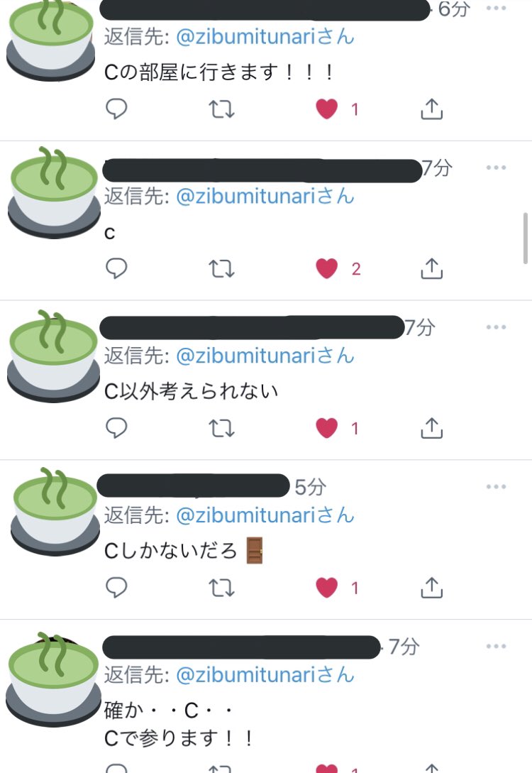Retweet the "C以外考えられない" tweet
Image resolution: width=532 pixels, height=773 pixels.
[x=221, y=428]
